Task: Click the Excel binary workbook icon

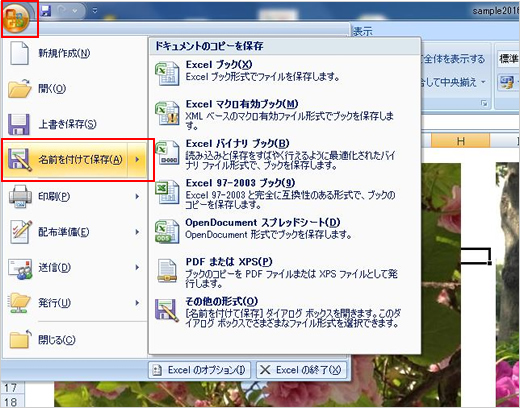Action: tap(167, 153)
